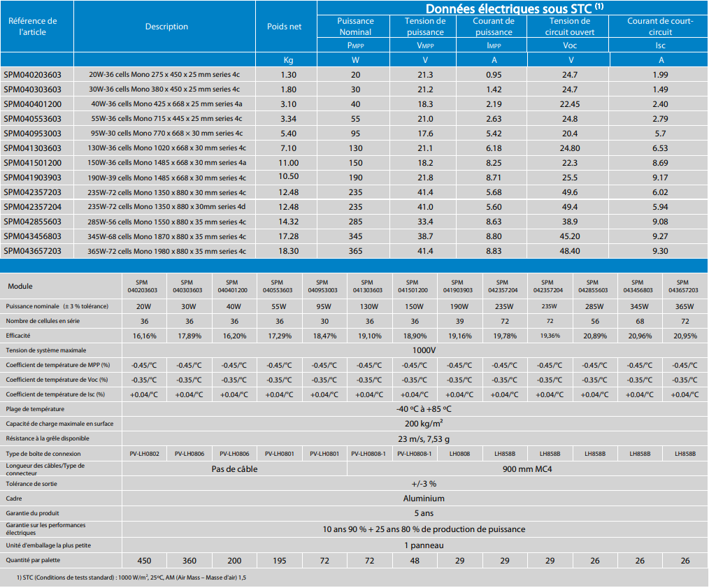Select the net weight value '3.34'
709x588 pixels.
pyautogui.click(x=289, y=119)
